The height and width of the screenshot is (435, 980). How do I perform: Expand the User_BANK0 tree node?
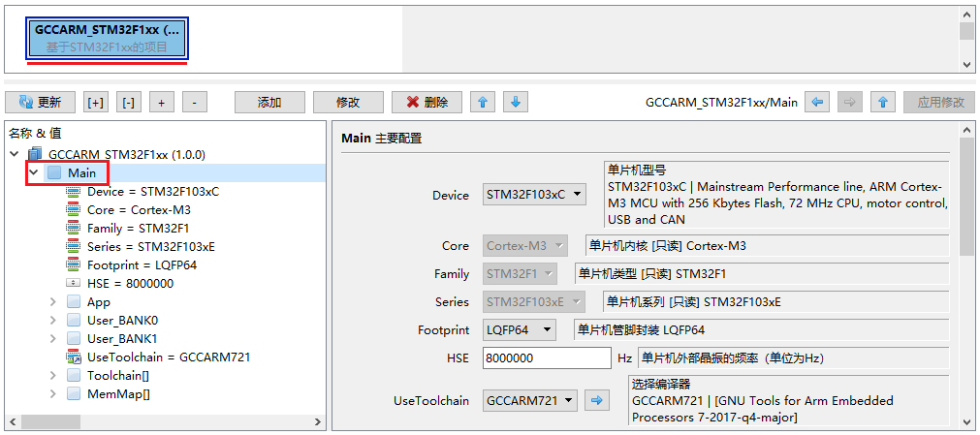pos(54,321)
